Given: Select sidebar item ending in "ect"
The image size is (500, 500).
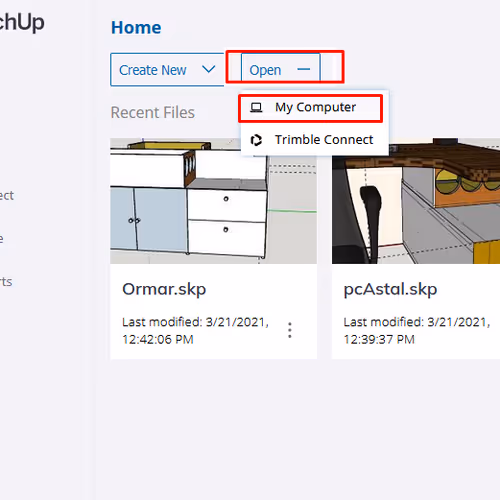Looking at the screenshot, I should coord(7,196).
